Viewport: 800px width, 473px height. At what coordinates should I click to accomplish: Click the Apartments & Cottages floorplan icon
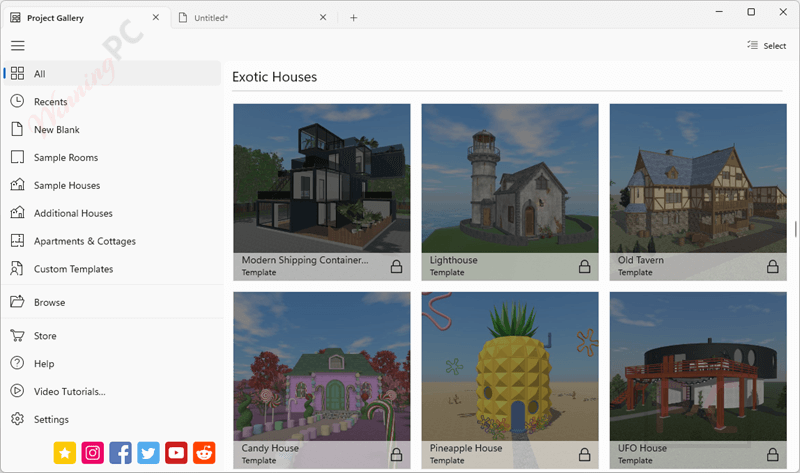[x=17, y=240]
